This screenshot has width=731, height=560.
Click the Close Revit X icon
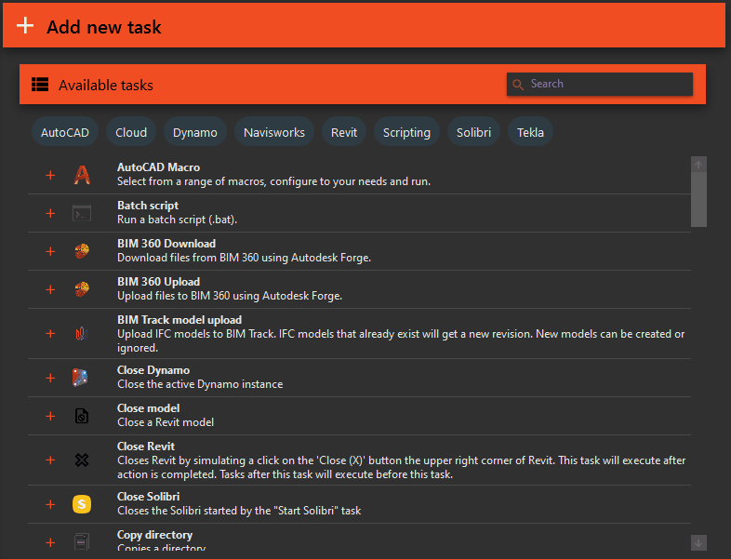click(x=82, y=460)
